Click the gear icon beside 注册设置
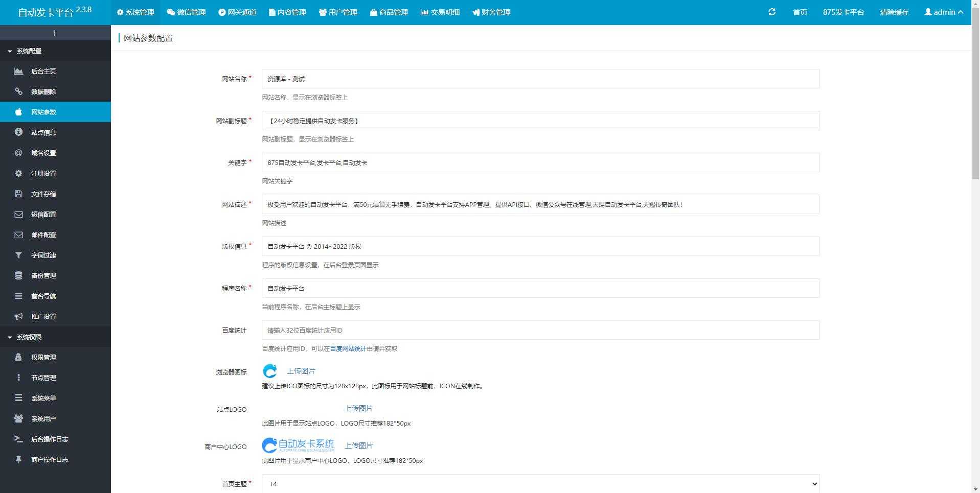 click(18, 173)
